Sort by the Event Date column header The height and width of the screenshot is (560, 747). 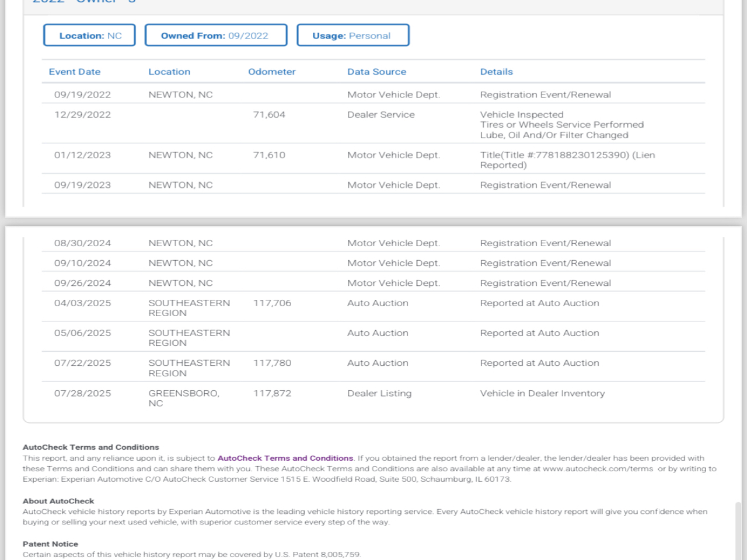(x=75, y=72)
